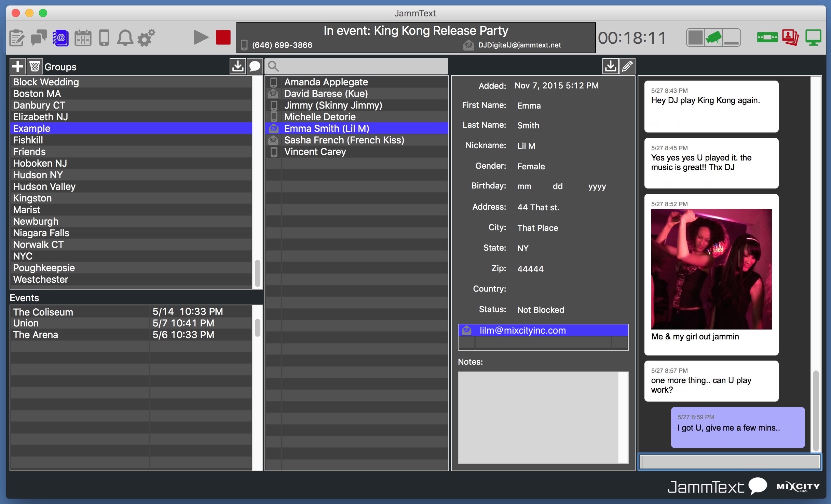831x504 pixels.
Task: Select contact Sasha French (French Kiss)
Action: point(357,140)
